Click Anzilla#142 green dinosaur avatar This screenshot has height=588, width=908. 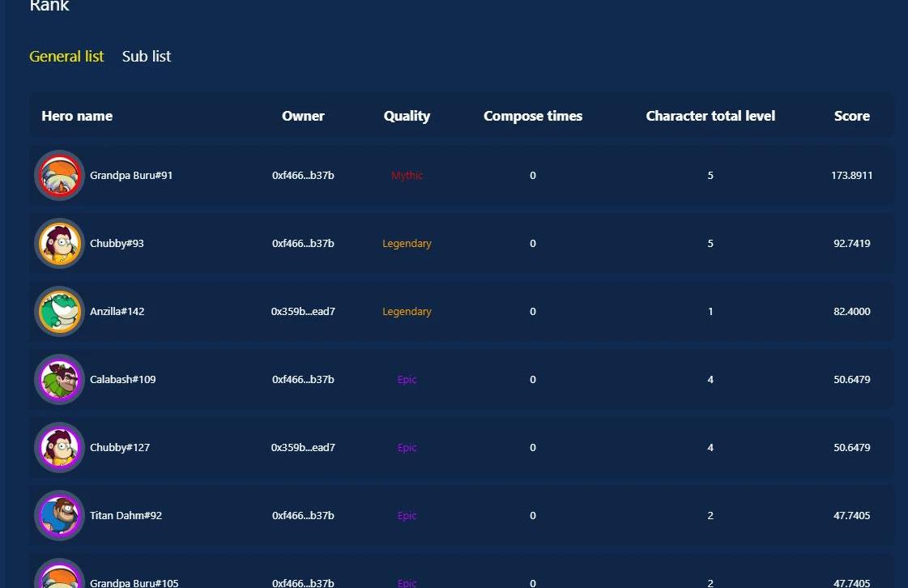tap(59, 311)
